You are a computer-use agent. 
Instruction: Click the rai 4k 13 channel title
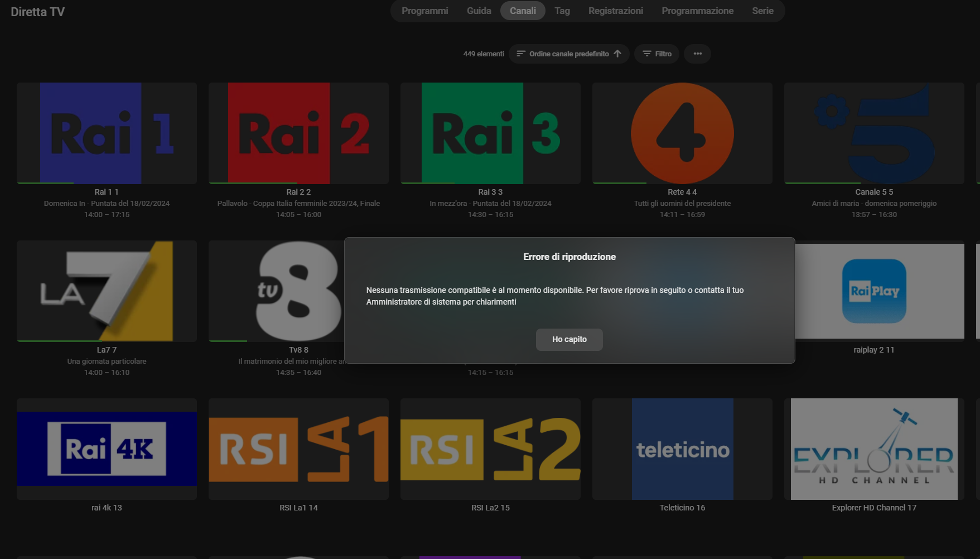point(107,508)
